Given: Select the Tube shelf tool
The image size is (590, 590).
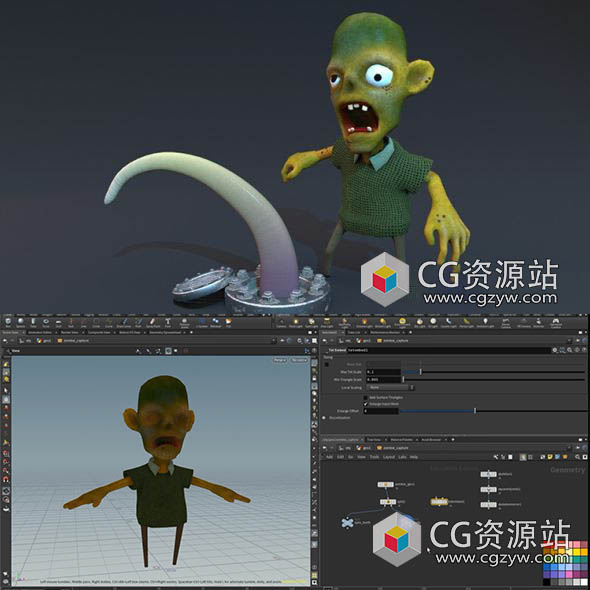Looking at the screenshot, I should pyautogui.click(x=33, y=323).
